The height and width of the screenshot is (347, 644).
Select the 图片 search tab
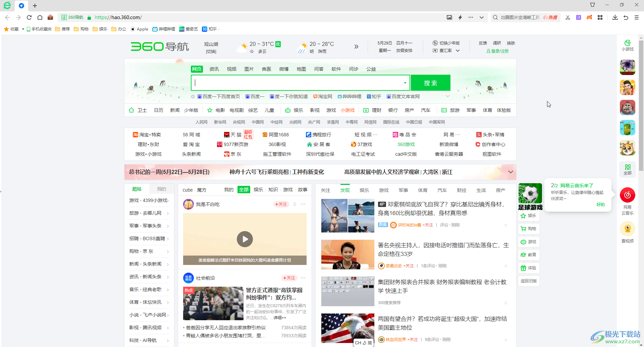(249, 69)
